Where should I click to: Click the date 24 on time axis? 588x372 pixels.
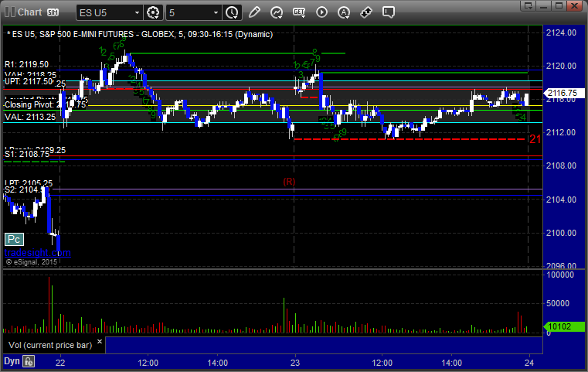(529, 363)
